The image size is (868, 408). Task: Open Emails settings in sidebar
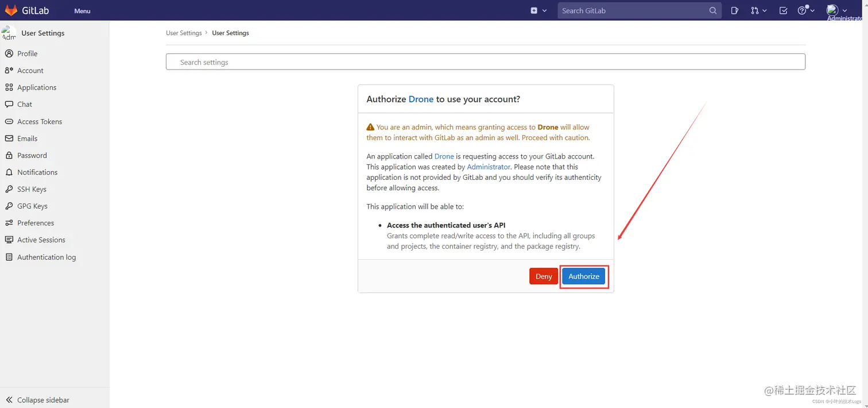[27, 138]
